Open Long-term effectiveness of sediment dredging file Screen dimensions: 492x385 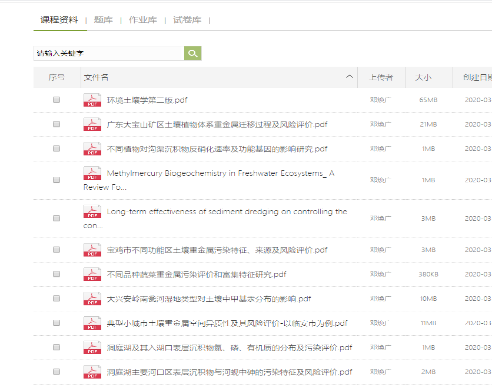[215, 218]
